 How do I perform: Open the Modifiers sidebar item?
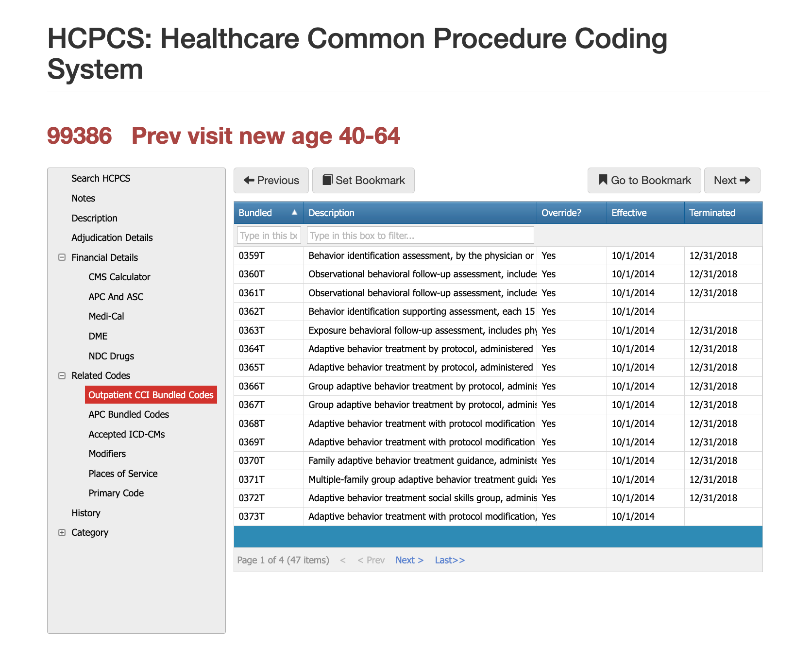pos(107,454)
